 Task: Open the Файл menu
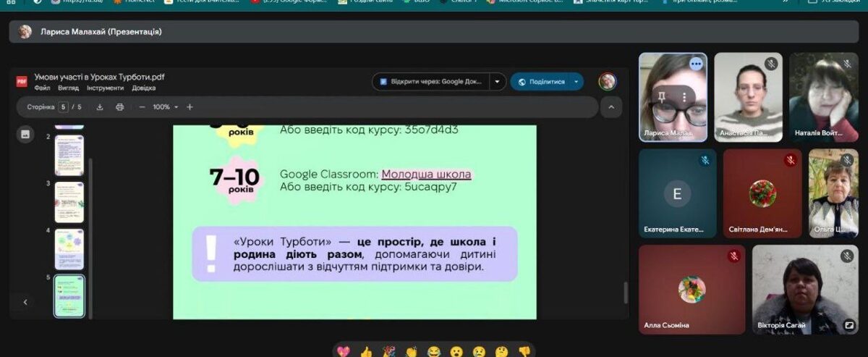42,88
